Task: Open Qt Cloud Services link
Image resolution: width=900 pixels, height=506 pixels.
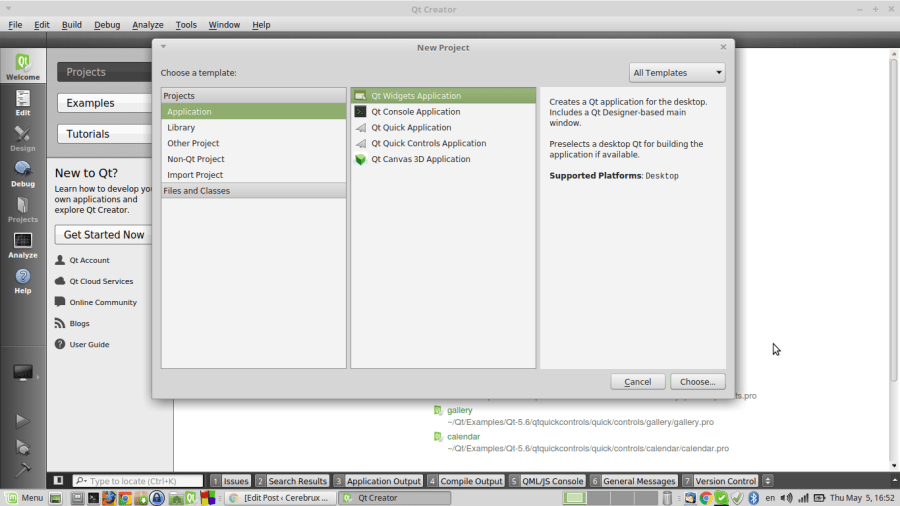Action: (101, 282)
